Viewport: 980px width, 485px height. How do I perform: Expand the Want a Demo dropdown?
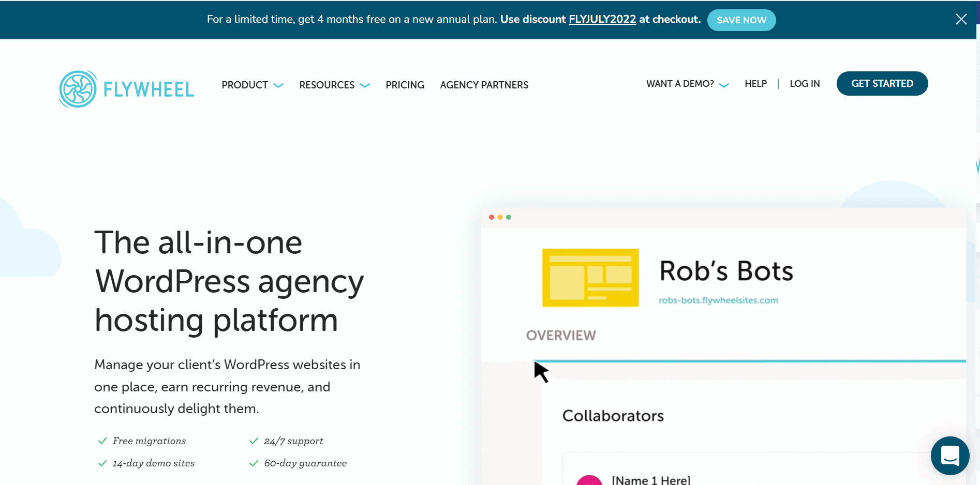click(688, 84)
